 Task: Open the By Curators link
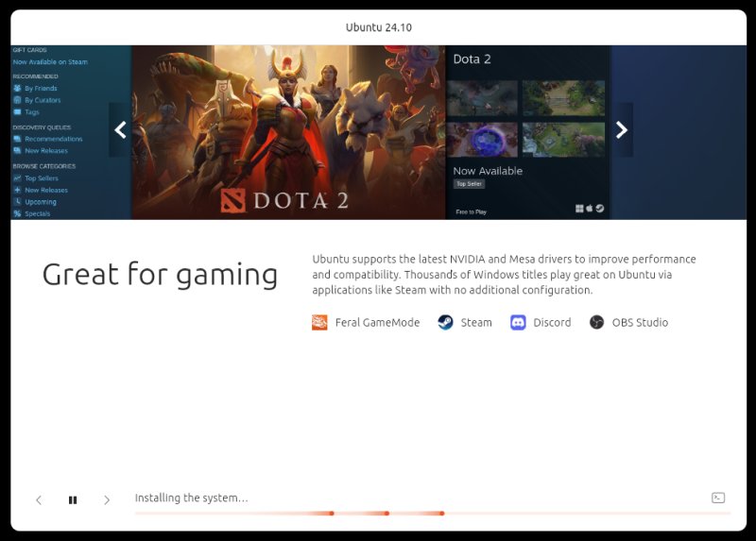43,100
